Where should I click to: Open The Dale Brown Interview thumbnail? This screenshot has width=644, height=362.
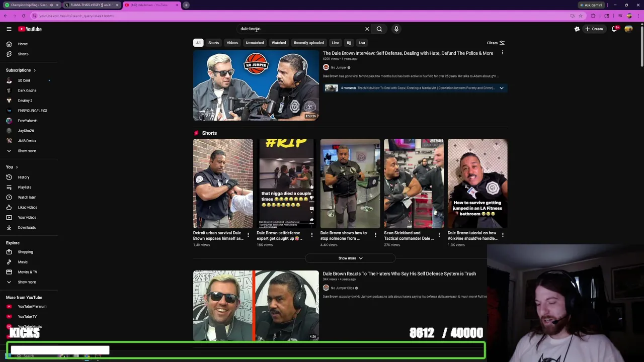pyautogui.click(x=256, y=85)
